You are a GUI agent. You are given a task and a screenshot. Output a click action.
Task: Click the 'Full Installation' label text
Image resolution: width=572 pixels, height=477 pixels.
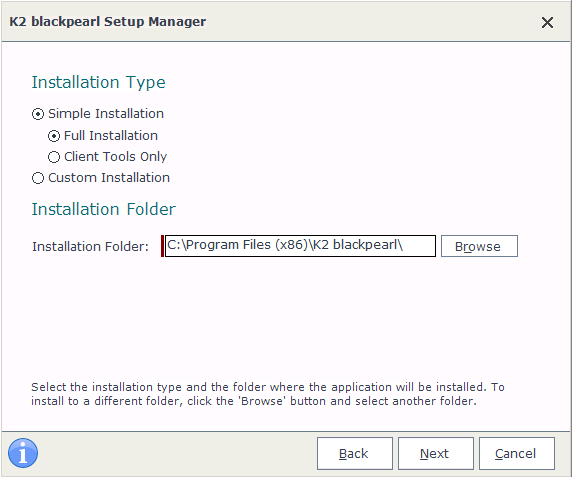[x=111, y=136]
